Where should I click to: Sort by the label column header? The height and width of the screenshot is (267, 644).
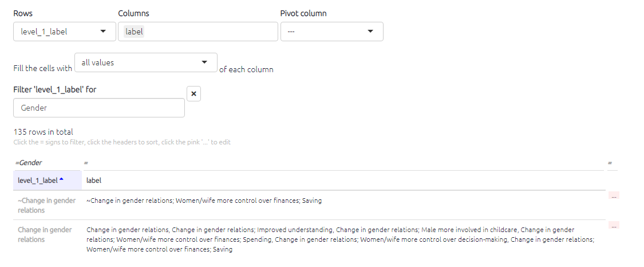[x=94, y=180]
